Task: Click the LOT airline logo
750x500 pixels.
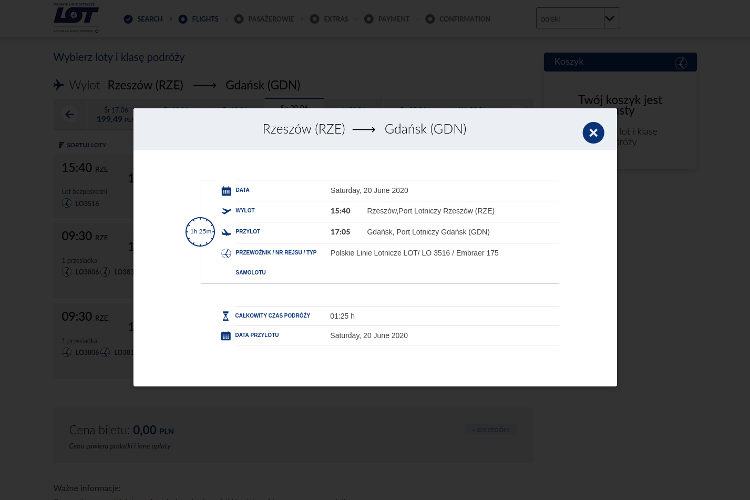Action: pyautogui.click(x=76, y=17)
